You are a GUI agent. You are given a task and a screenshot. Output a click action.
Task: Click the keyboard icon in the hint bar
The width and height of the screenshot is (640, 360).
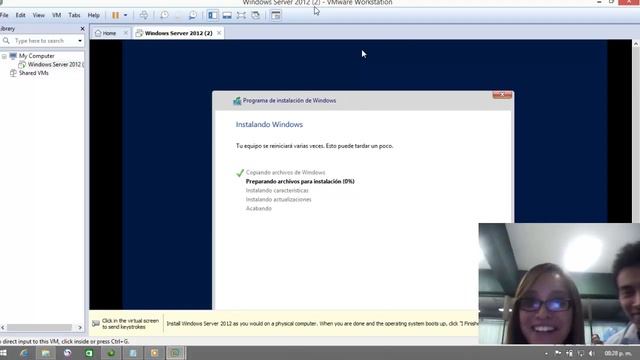click(x=96, y=324)
